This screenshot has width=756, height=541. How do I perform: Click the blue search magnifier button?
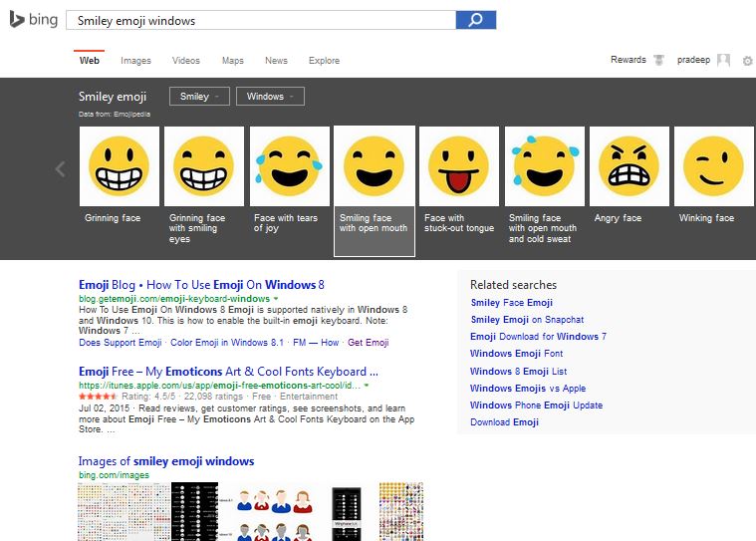[x=476, y=20]
